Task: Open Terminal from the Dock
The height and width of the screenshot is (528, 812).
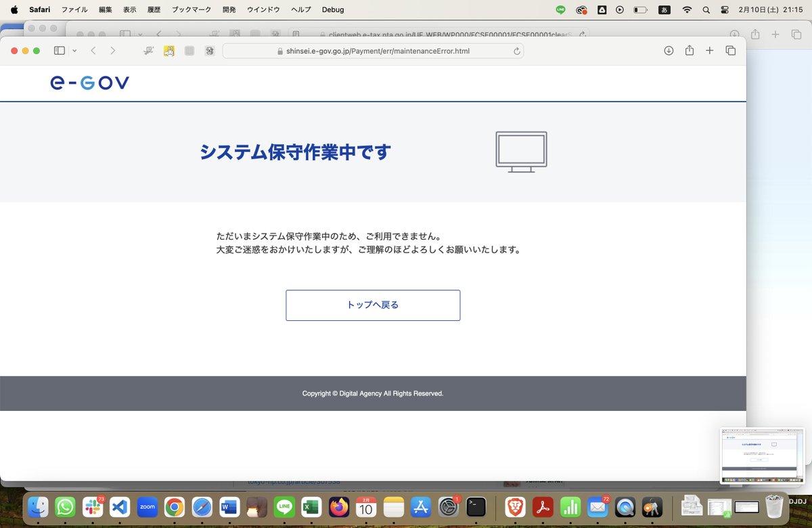Action: coord(476,506)
